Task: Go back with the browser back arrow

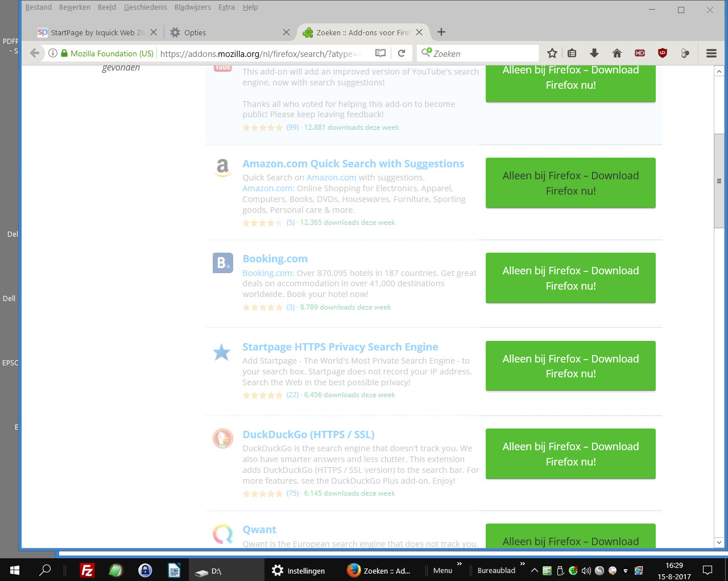Action: [35, 53]
